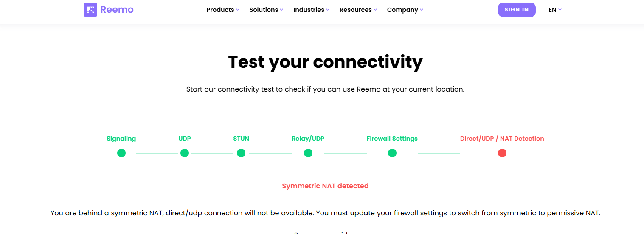This screenshot has width=644, height=234.
Task: Click the Reemo brand name text
Action: tap(117, 10)
